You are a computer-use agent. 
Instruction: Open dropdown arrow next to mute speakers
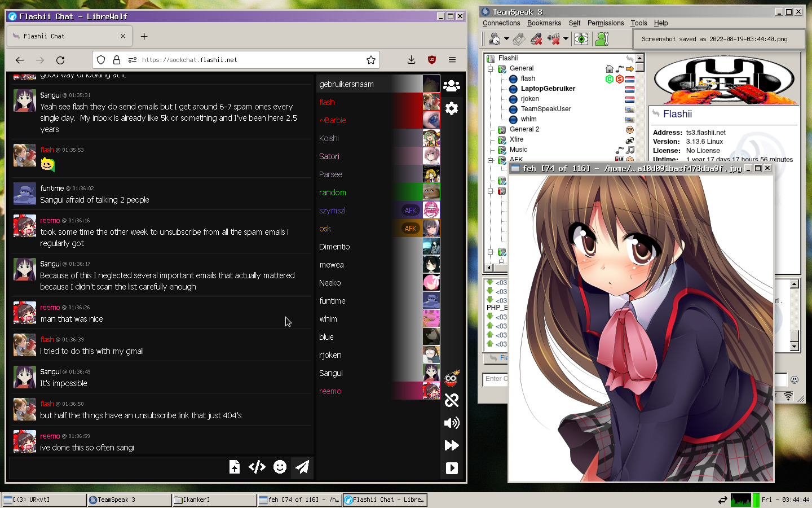pyautogui.click(x=566, y=38)
